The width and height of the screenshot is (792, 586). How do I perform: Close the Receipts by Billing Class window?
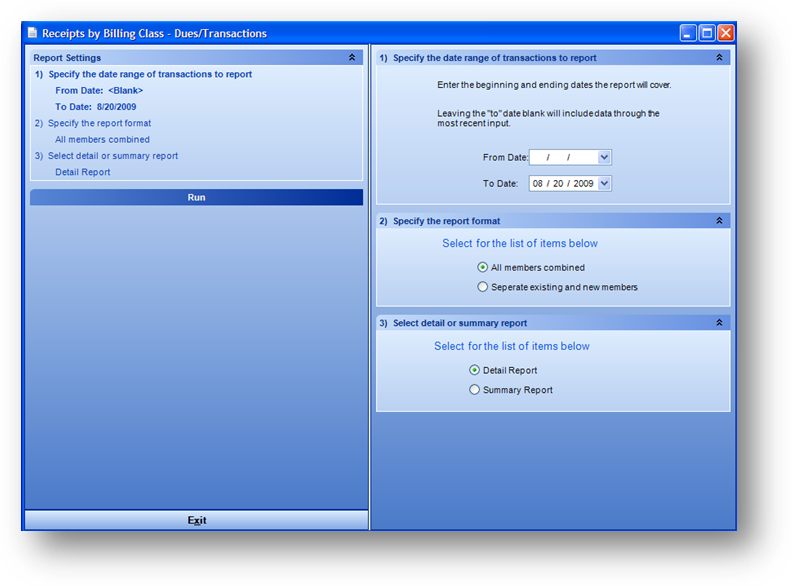(726, 33)
